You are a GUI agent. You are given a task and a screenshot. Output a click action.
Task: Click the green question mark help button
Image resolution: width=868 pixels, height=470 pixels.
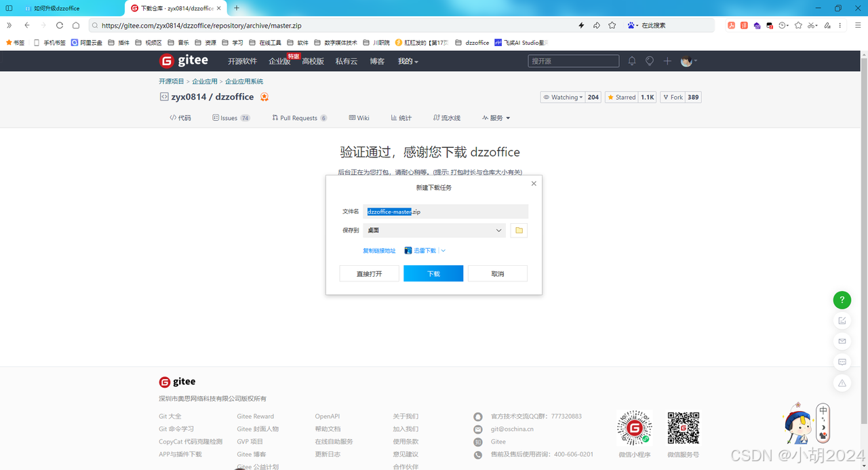842,299
